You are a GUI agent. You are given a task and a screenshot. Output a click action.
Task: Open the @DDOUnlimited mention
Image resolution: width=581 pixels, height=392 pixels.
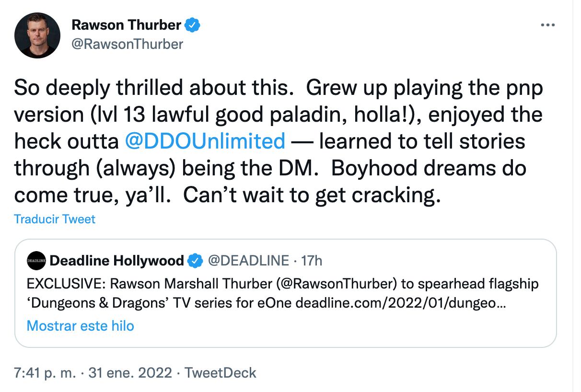pos(205,141)
